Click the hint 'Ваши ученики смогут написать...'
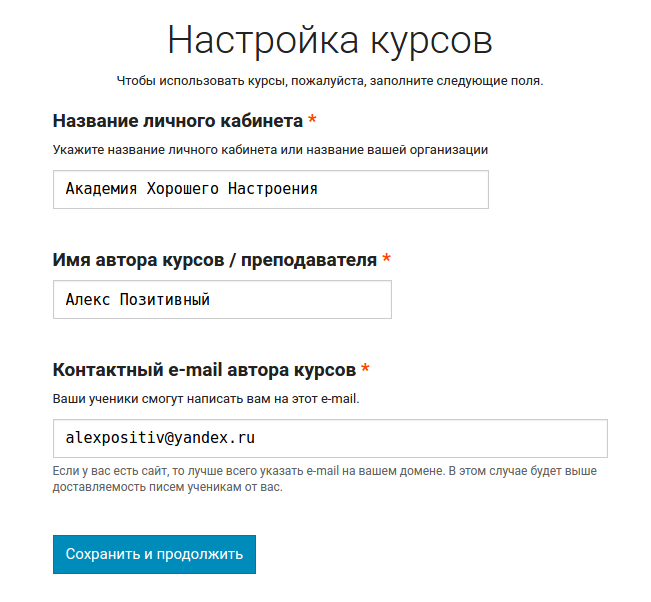 [205, 398]
